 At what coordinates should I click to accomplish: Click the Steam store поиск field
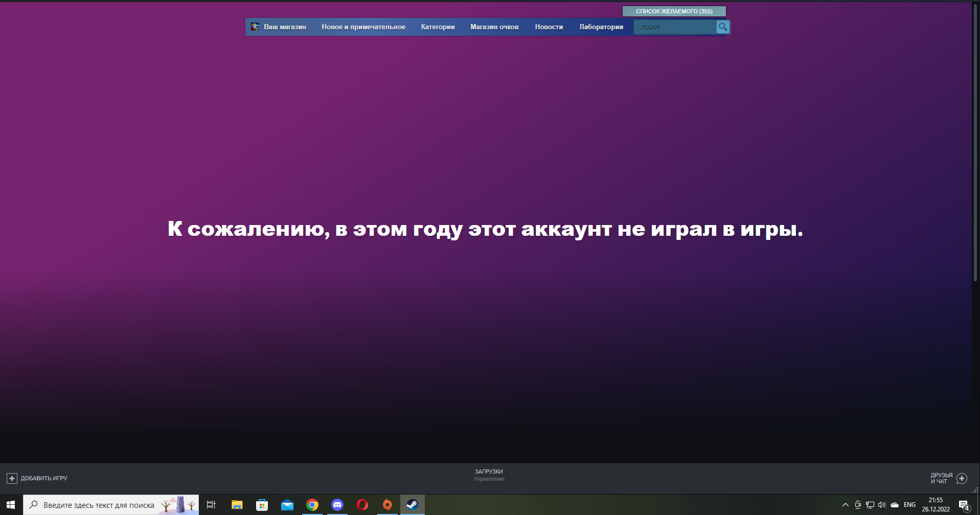[x=675, y=27]
